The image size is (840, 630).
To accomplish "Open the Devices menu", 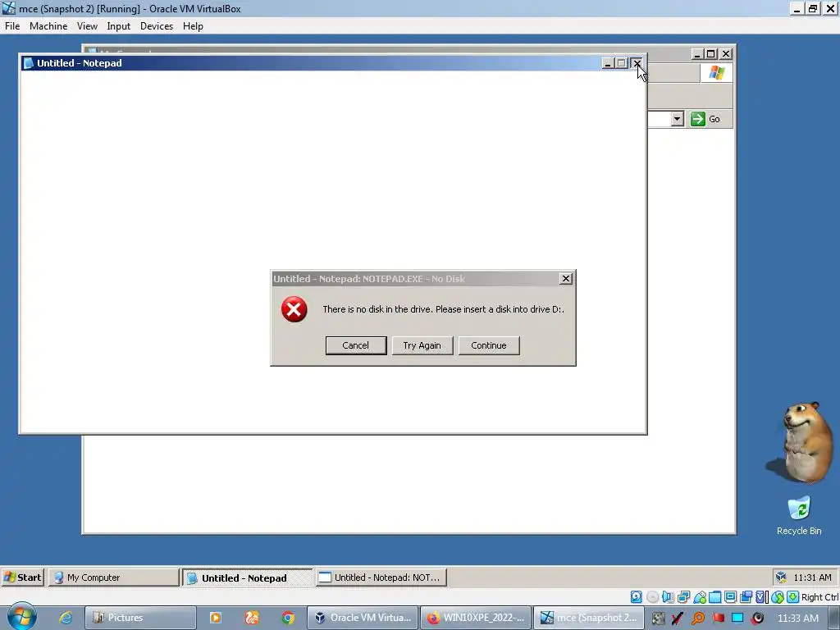I will click(x=157, y=25).
